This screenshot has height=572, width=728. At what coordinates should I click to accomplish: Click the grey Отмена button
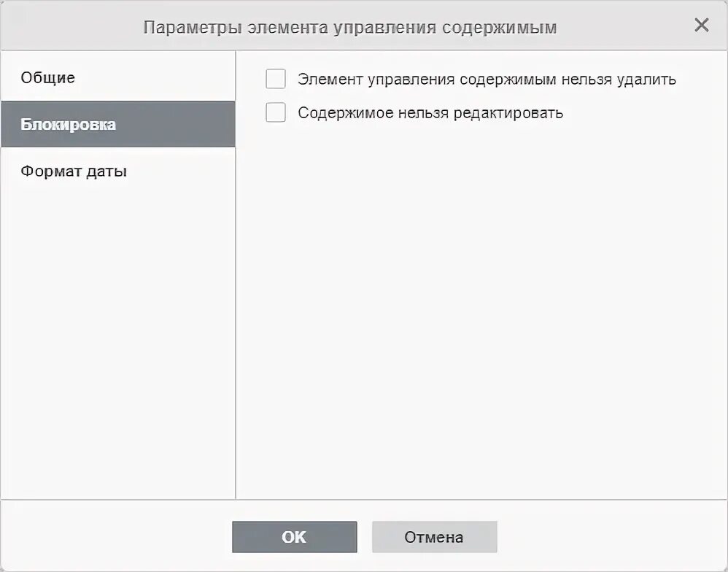point(434,537)
